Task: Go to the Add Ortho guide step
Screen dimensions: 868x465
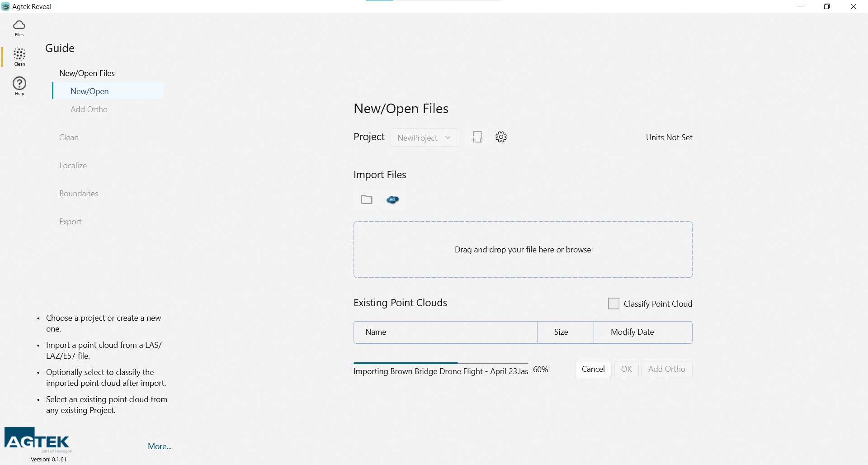Action: pos(89,109)
